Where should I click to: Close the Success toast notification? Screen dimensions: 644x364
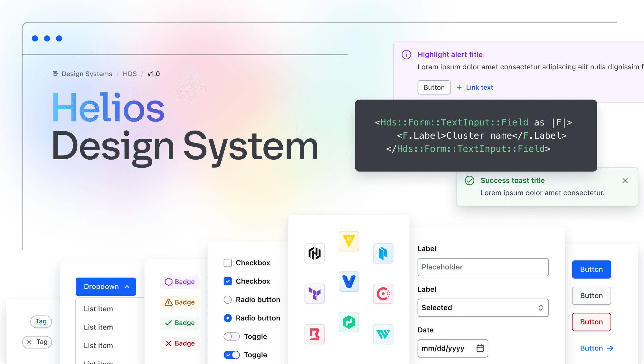625,180
